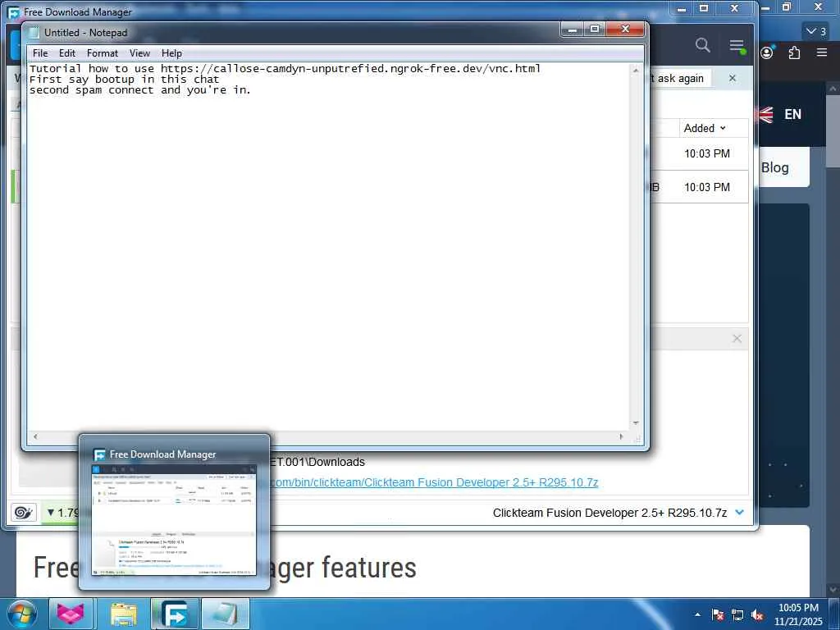Click the search icon in Free Download Manager
840x630 pixels.
(702, 45)
